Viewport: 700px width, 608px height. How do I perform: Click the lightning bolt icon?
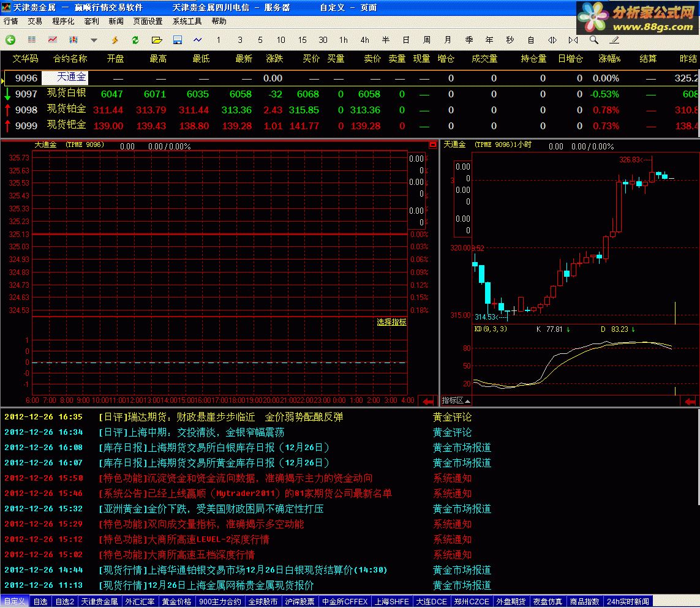point(115,40)
